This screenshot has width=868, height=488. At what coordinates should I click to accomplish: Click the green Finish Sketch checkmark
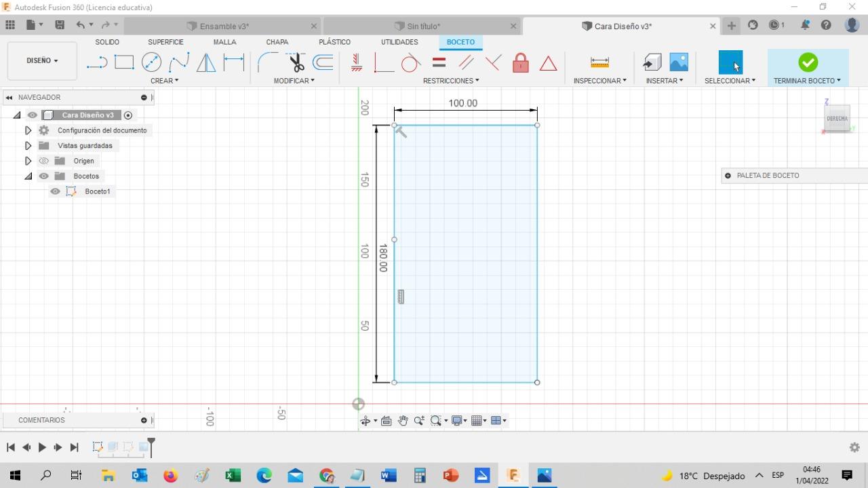pos(808,62)
